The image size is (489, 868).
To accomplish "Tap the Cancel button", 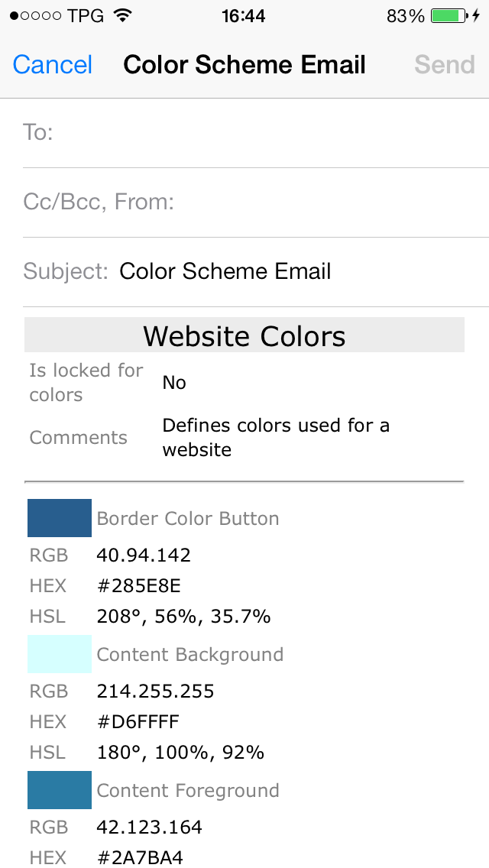I will click(53, 65).
